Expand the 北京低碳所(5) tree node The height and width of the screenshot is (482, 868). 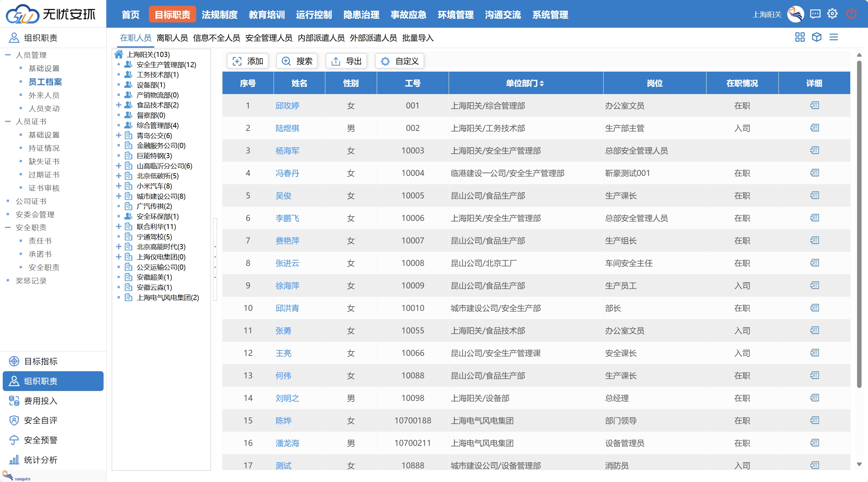119,176
